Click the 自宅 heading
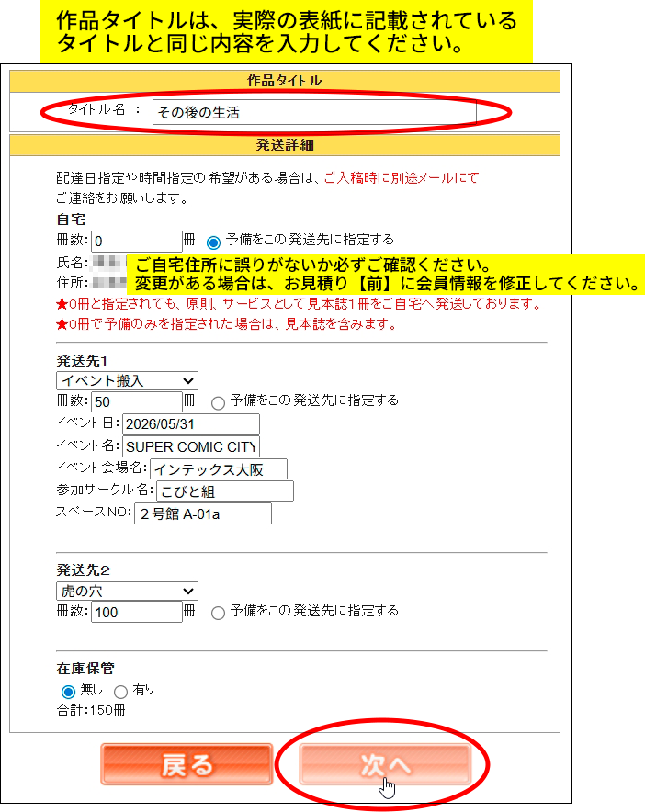 (71, 220)
